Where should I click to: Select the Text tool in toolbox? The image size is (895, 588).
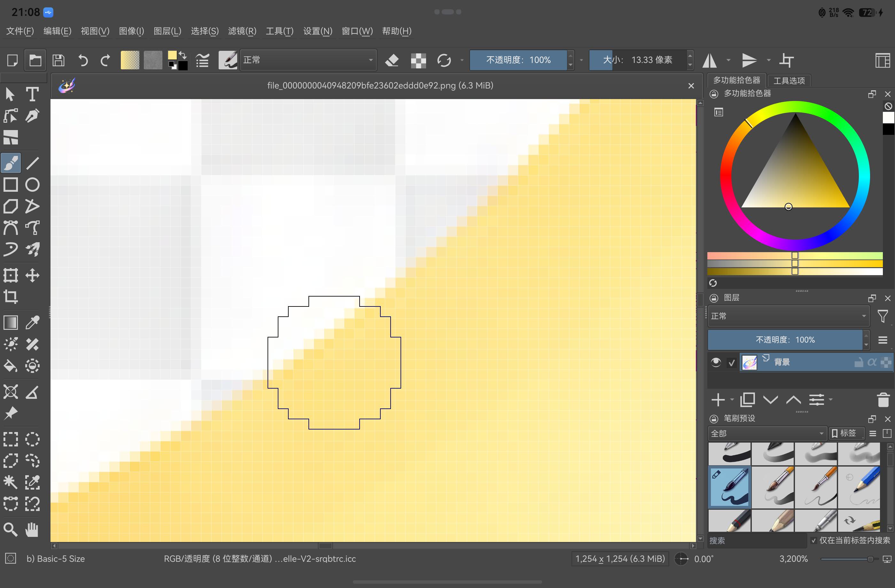[x=32, y=94]
